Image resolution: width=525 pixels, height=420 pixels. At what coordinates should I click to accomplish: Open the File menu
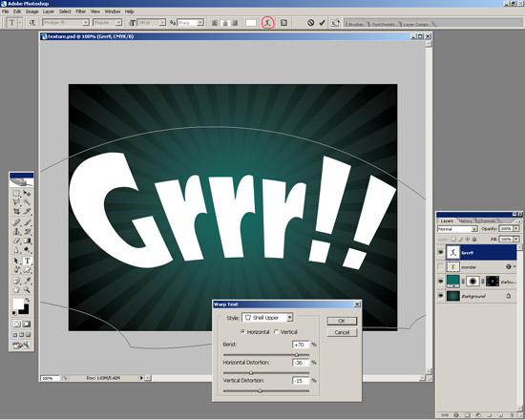point(6,11)
